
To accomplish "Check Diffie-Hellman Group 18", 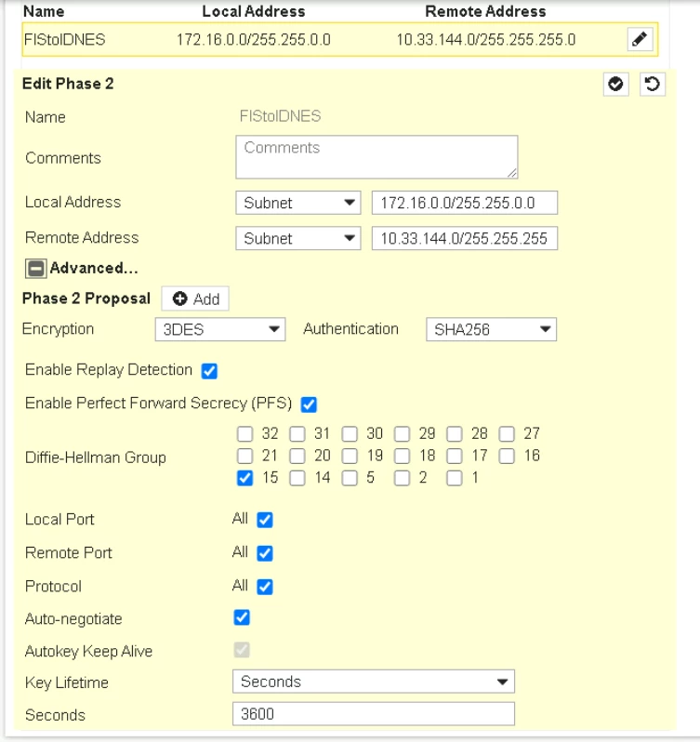I will coord(402,456).
